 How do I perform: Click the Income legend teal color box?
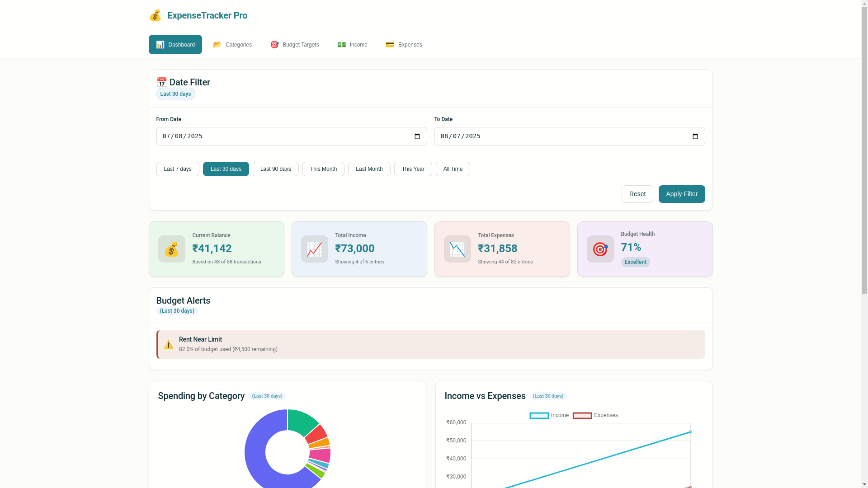pyautogui.click(x=539, y=416)
